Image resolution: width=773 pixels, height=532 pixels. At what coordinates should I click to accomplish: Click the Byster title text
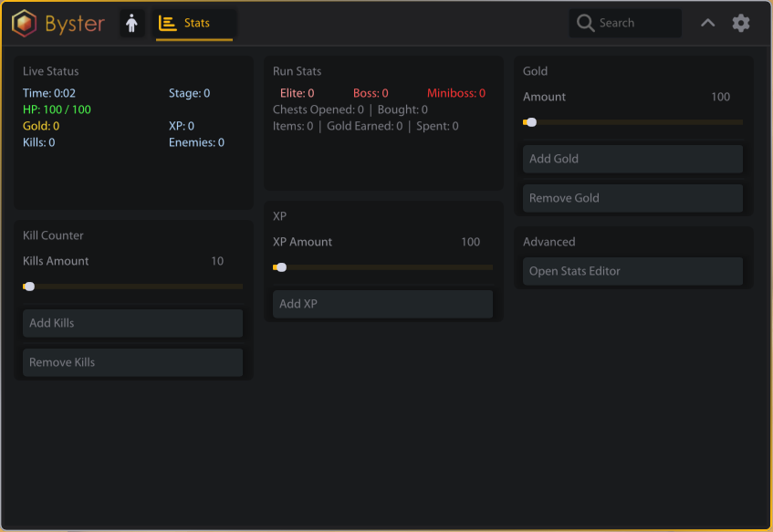click(75, 24)
